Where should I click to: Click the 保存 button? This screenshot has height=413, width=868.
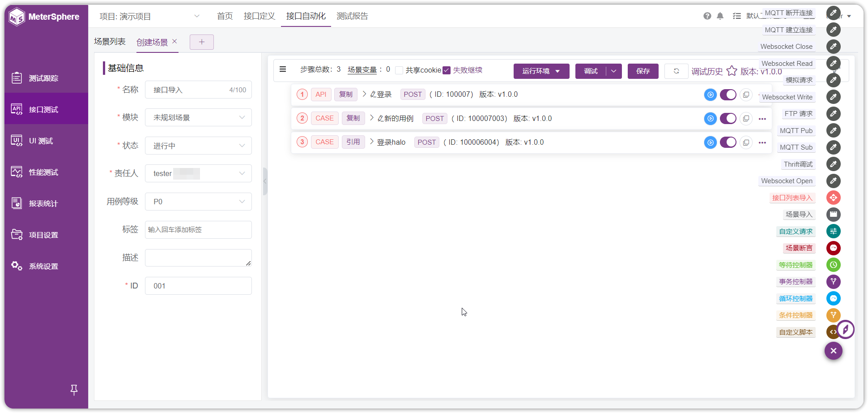point(643,71)
